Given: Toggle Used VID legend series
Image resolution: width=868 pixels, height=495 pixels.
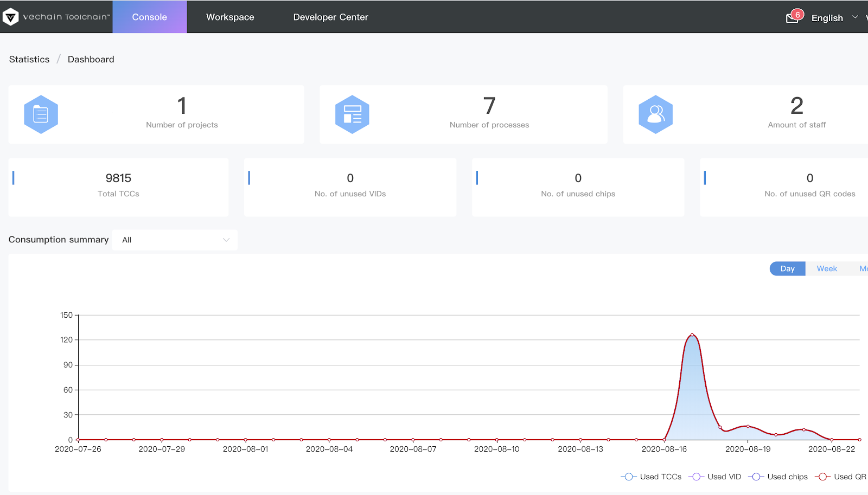Looking at the screenshot, I should coord(715,477).
